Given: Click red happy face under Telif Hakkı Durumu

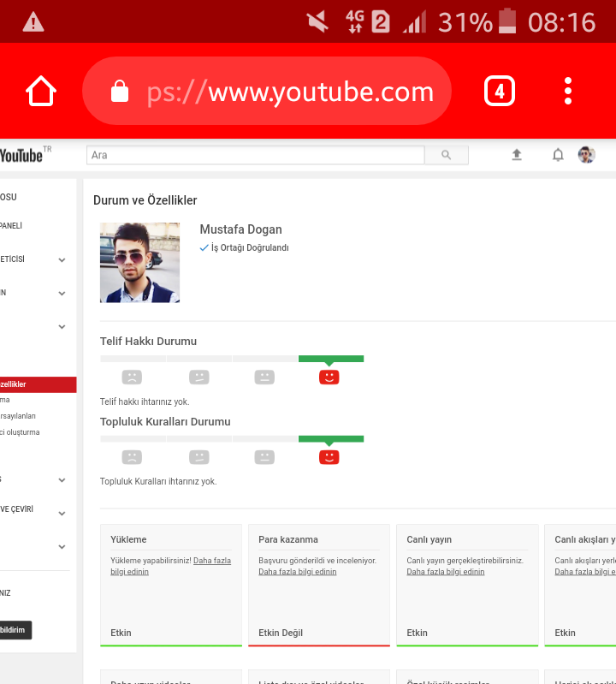Looking at the screenshot, I should 329,377.
